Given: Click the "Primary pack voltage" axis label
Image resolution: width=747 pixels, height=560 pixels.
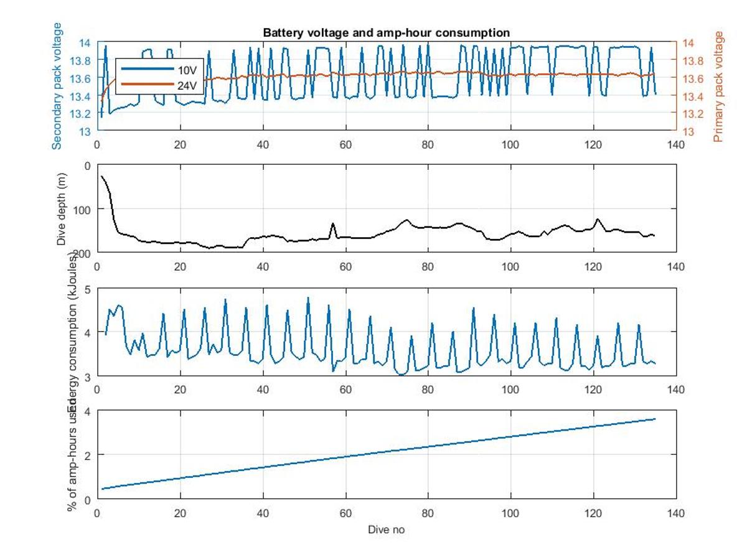Looking at the screenshot, I should pyautogui.click(x=720, y=86).
